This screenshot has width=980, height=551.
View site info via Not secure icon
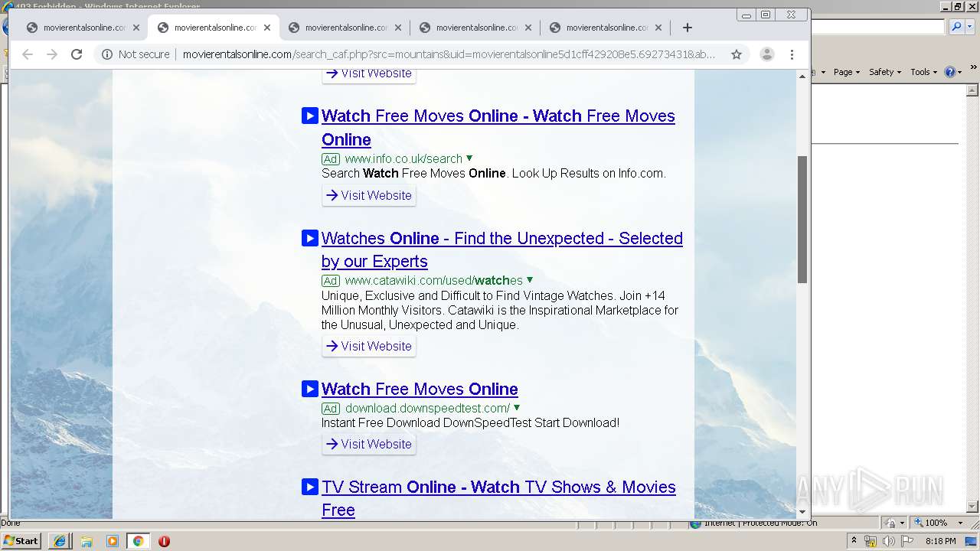(136, 54)
